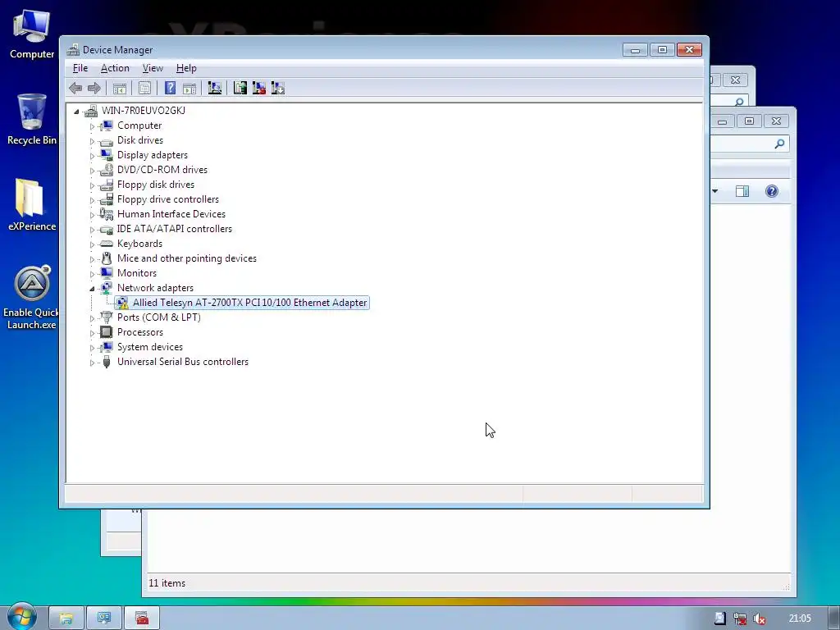Select the WIN-7R0EUVO2GKJ computer name
This screenshot has width=840, height=630.
(144, 111)
